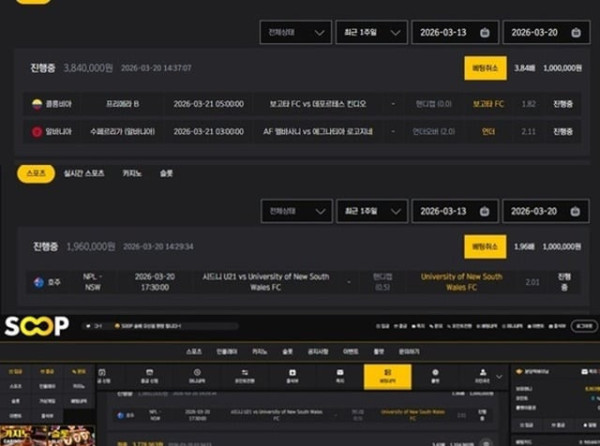This screenshot has height=446, width=600.
Task: Click the 시드니 U21 vs University of New South Wales FC match
Action: coord(266,282)
